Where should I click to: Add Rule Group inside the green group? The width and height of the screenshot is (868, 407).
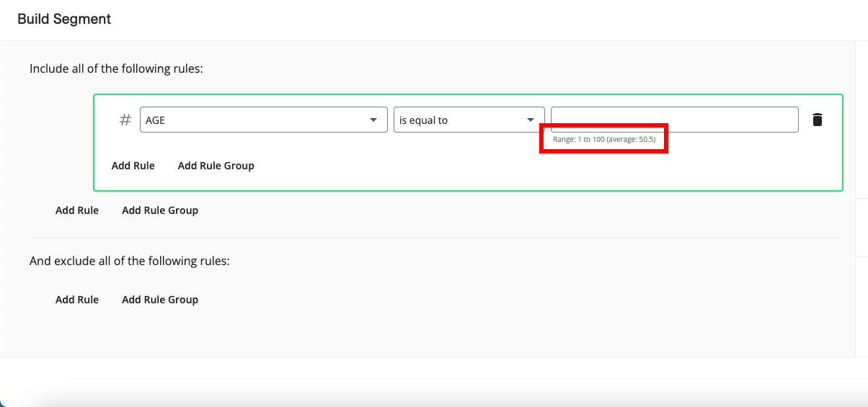[216, 166]
